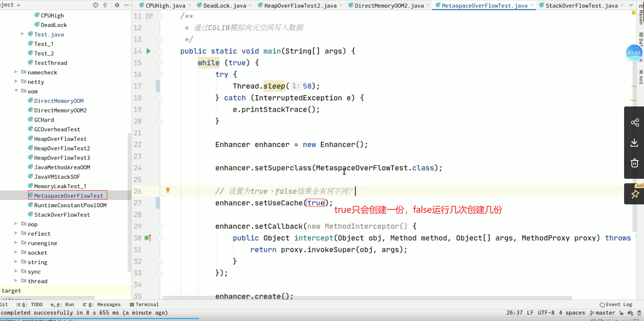The image size is (644, 321).
Task: Close the DeadLock.java tab
Action: 250,5
